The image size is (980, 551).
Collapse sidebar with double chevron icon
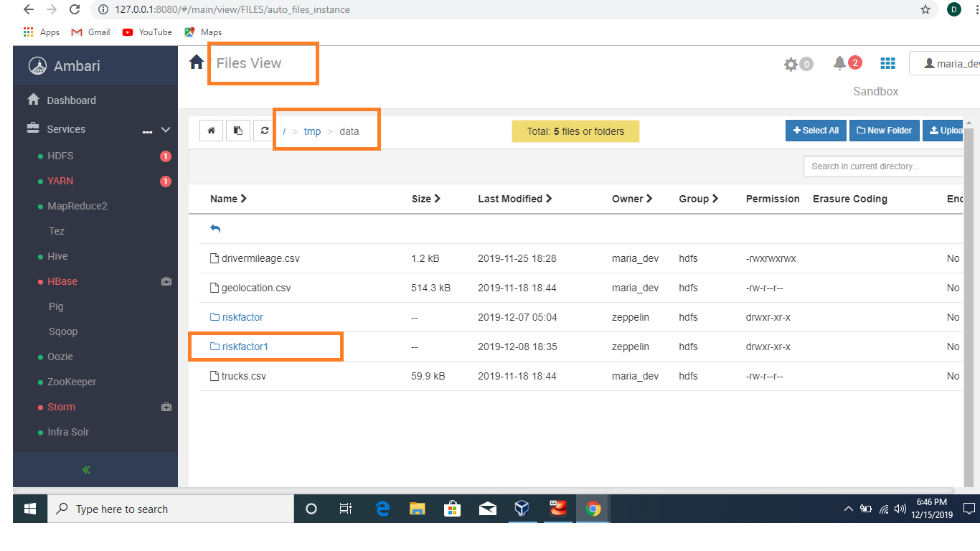click(86, 470)
